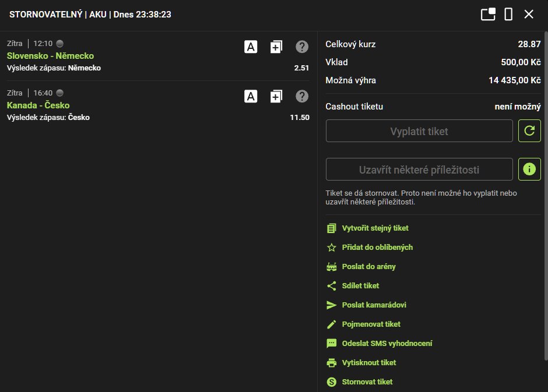Click the add-copy icon for Kanada - Česko
548x392 pixels.
pos(276,96)
